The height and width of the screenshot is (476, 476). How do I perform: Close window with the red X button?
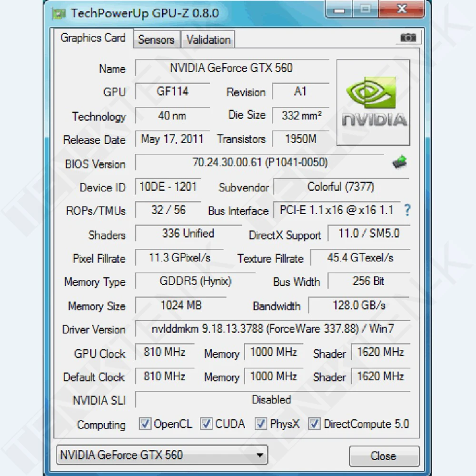point(401,9)
